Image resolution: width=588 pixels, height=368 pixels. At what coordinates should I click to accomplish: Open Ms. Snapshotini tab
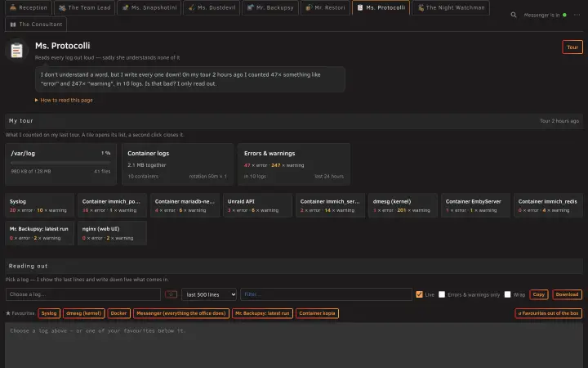pyautogui.click(x=149, y=7)
